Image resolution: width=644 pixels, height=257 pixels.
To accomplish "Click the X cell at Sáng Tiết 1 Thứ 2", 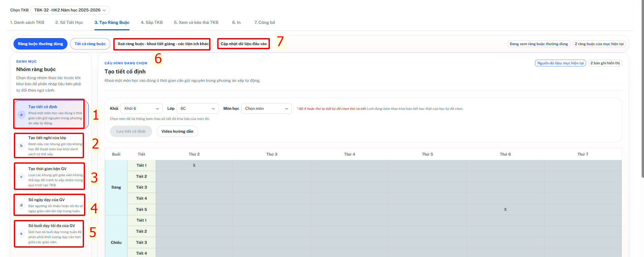I will (x=194, y=165).
